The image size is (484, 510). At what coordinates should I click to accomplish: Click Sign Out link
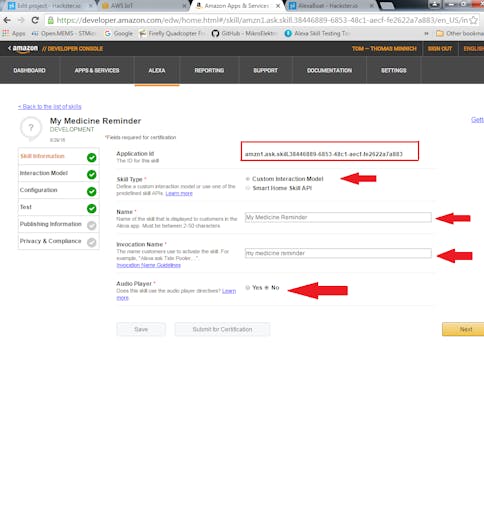click(440, 49)
